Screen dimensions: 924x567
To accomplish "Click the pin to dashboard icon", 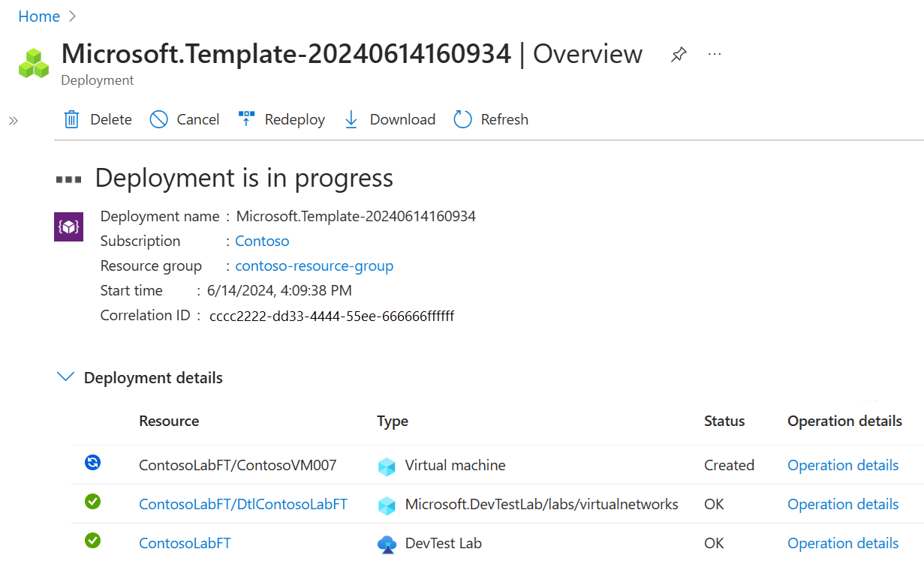I will coord(679,55).
